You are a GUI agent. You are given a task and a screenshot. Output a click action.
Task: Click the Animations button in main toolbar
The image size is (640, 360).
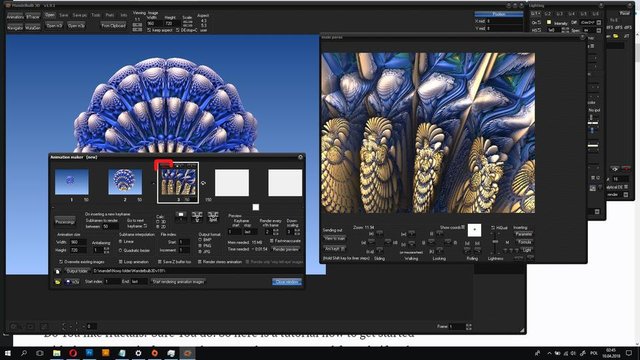(x=15, y=17)
